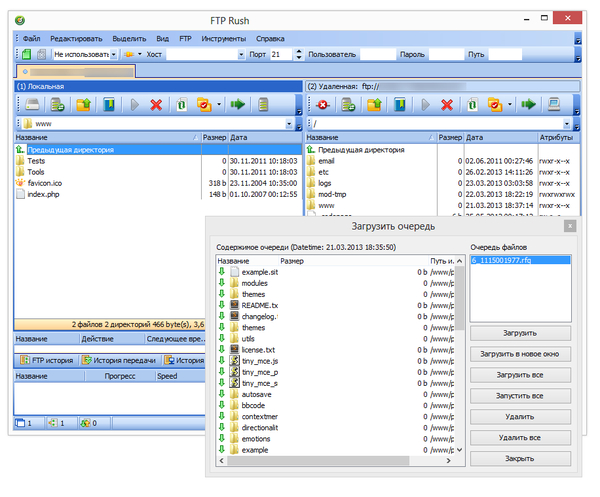Refresh the Local panel file list
This screenshot has width=600, height=497.
(182, 104)
